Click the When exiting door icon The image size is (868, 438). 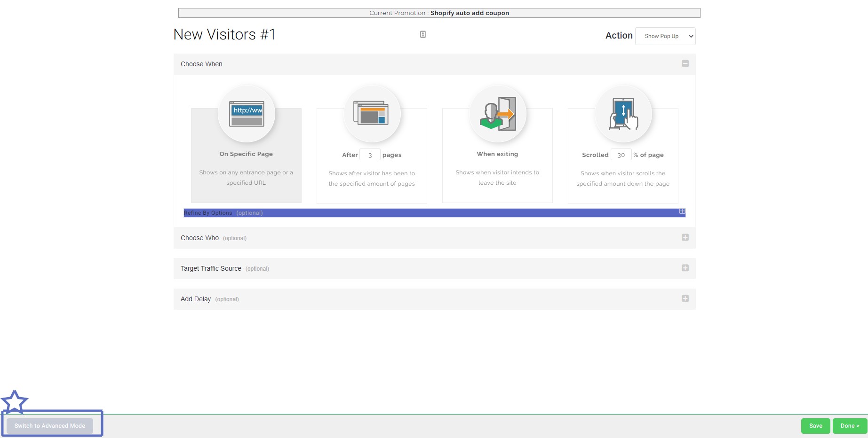point(497,114)
